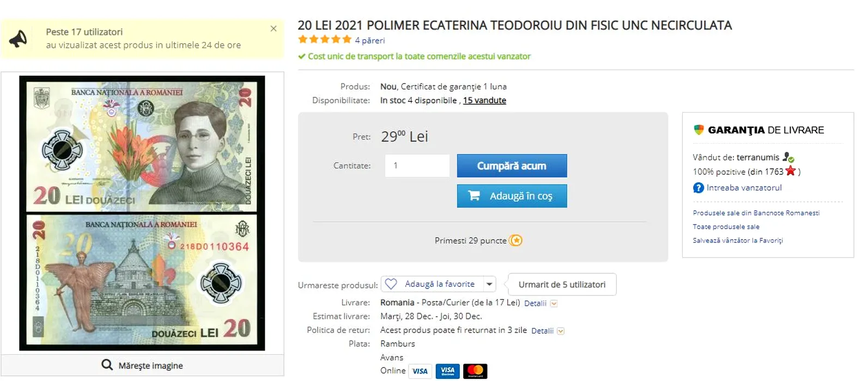
Task: Click the points star coin icon
Action: [x=515, y=241]
